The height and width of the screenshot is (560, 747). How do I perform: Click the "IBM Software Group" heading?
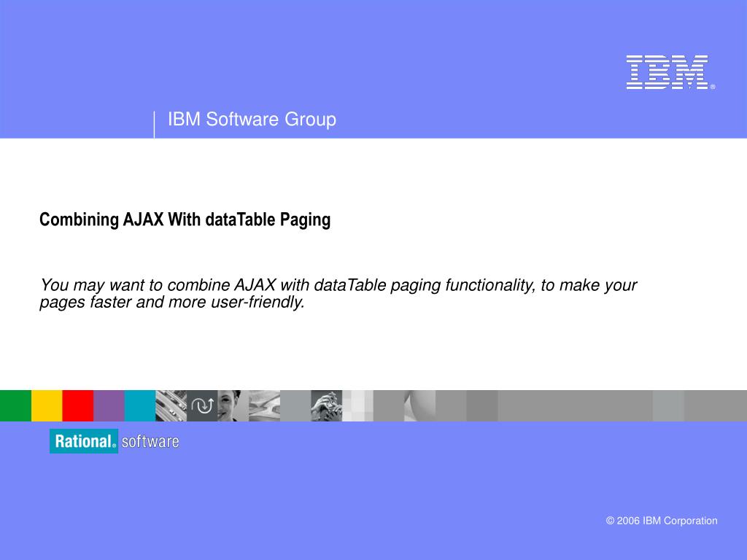point(252,119)
